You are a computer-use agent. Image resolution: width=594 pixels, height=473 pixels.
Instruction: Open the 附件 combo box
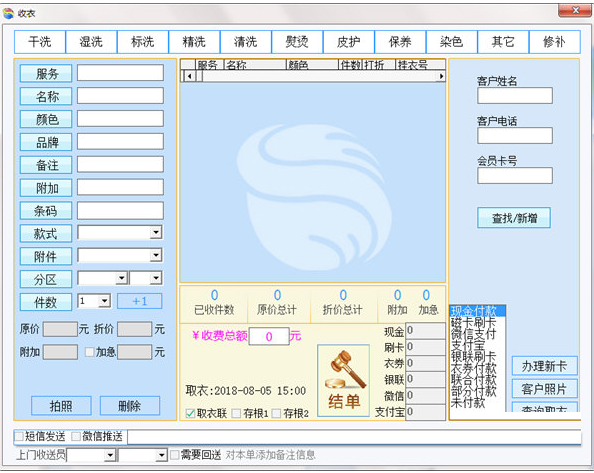click(156, 255)
